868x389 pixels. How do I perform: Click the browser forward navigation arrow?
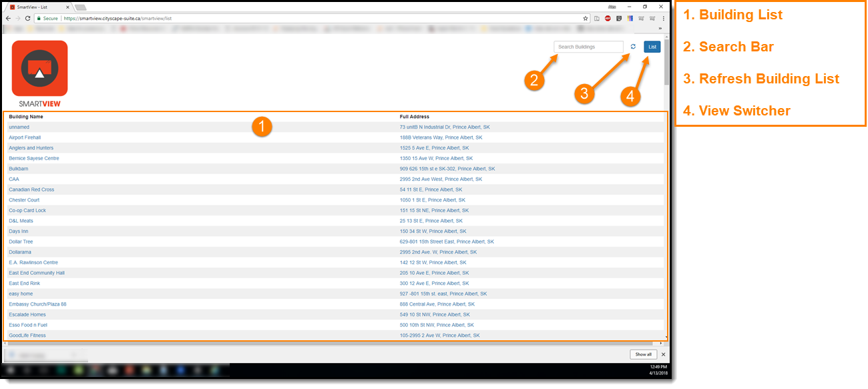[x=17, y=19]
